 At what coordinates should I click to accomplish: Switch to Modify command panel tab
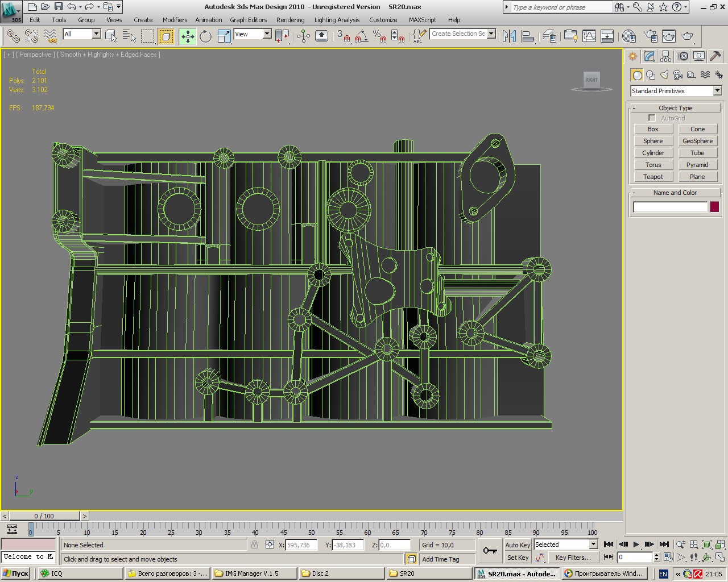tap(649, 56)
